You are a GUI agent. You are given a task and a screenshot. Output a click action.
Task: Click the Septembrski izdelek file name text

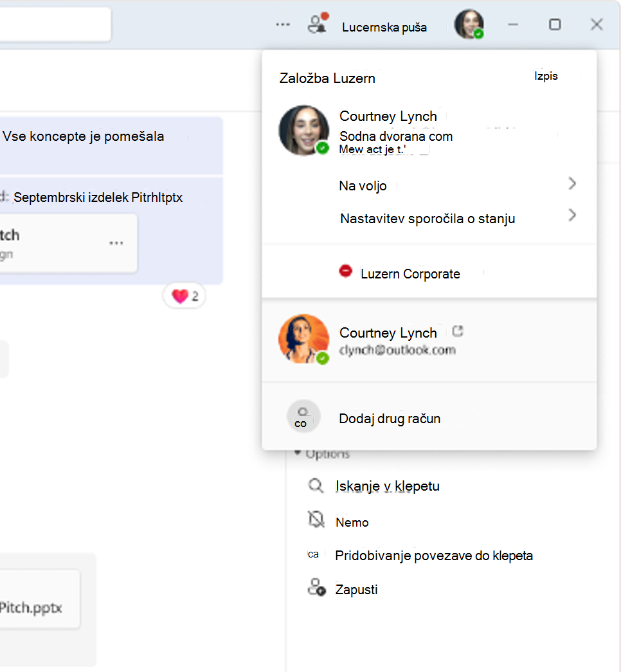98,197
